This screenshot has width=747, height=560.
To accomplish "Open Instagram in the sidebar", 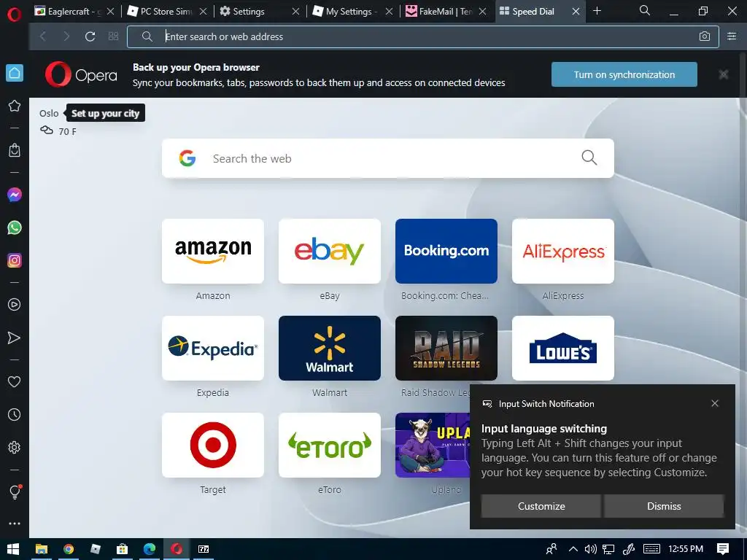I will pos(15,260).
